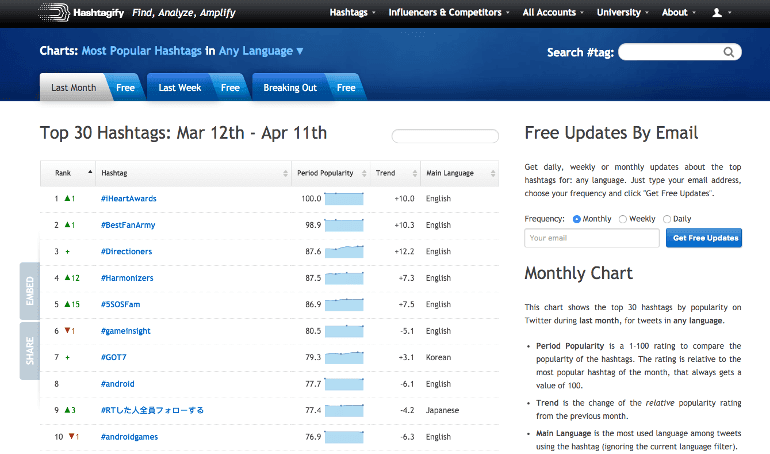Click the Free label beside Breaking Out
This screenshot has width=770, height=454.
click(346, 88)
